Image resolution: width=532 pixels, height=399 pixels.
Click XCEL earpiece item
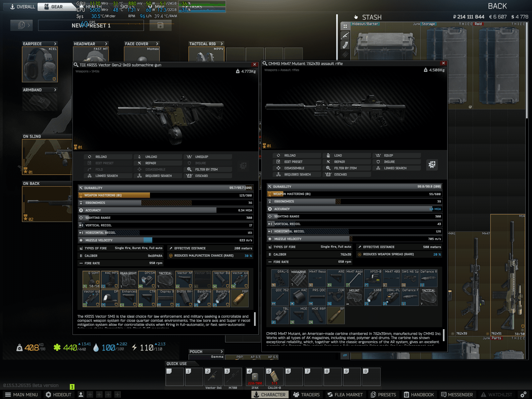(40, 64)
